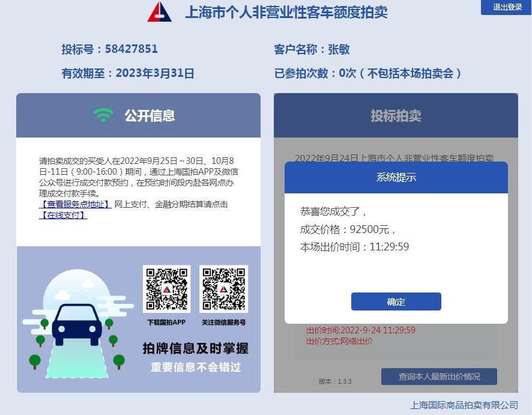Click the bid number 58427851
Screen dimensions: 532x415
tap(131, 49)
